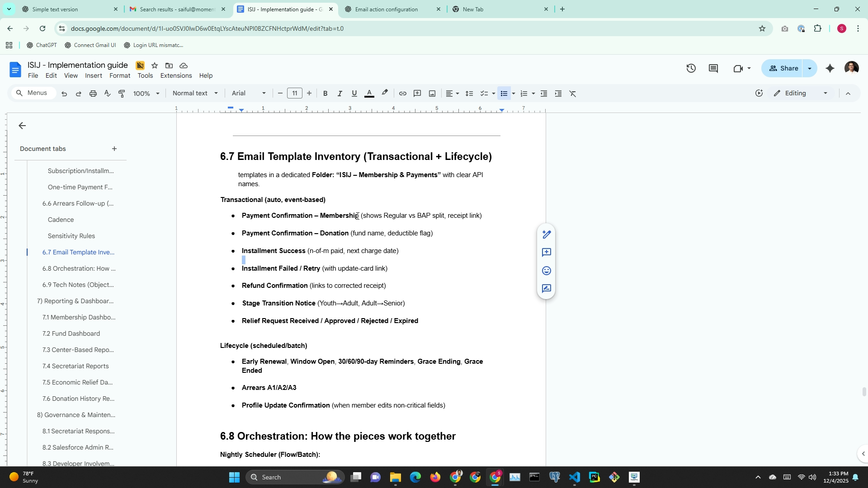Select the Paint format roller icon
Viewport: 868px width, 488px height.
[122, 94]
